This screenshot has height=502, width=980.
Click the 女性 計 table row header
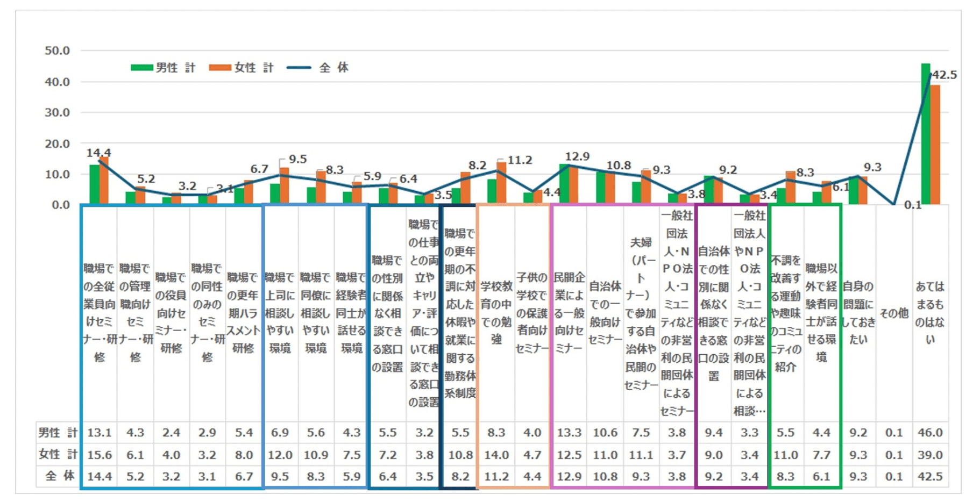click(58, 454)
